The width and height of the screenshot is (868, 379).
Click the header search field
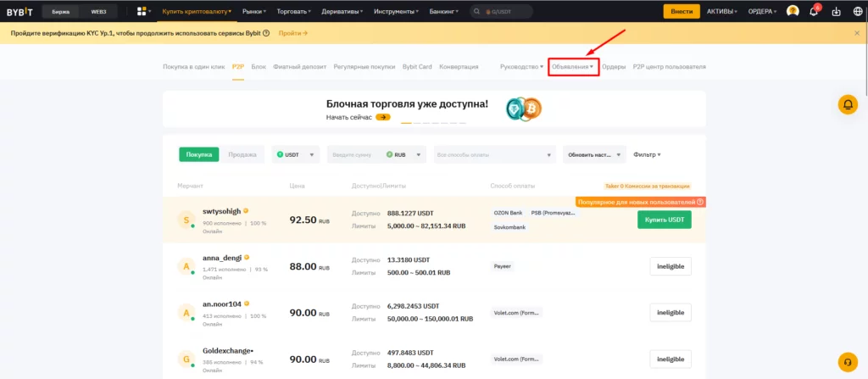coord(502,11)
